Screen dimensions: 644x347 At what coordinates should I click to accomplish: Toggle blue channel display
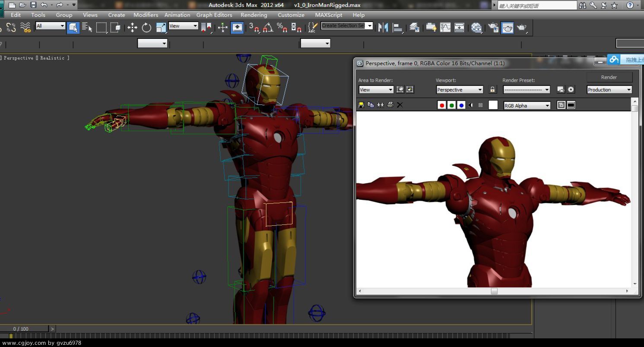pos(461,105)
